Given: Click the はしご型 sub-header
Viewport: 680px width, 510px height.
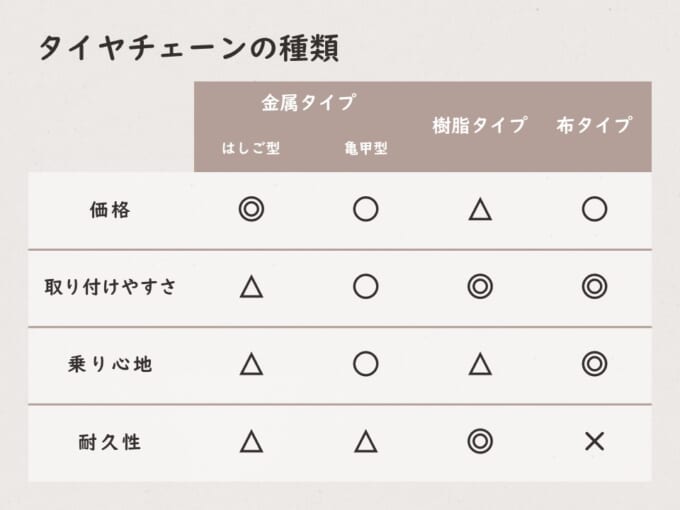Looking at the screenshot, I should [x=251, y=149].
